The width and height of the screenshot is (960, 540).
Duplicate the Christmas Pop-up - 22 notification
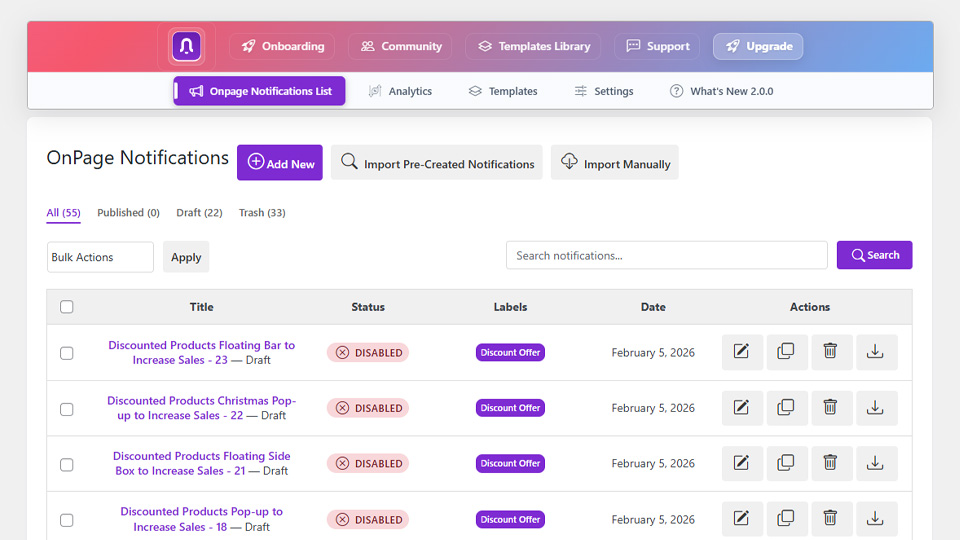pos(786,408)
